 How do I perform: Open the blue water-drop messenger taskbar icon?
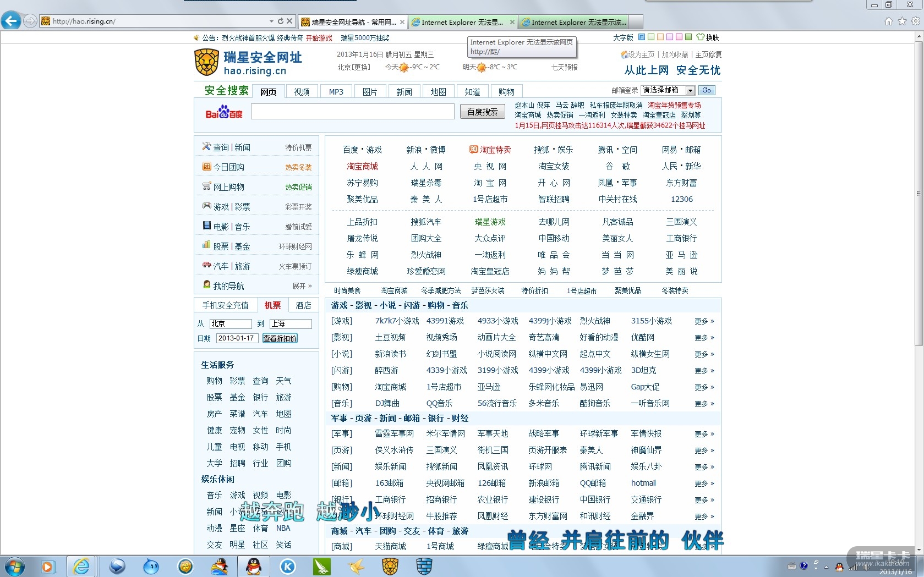[x=151, y=566]
